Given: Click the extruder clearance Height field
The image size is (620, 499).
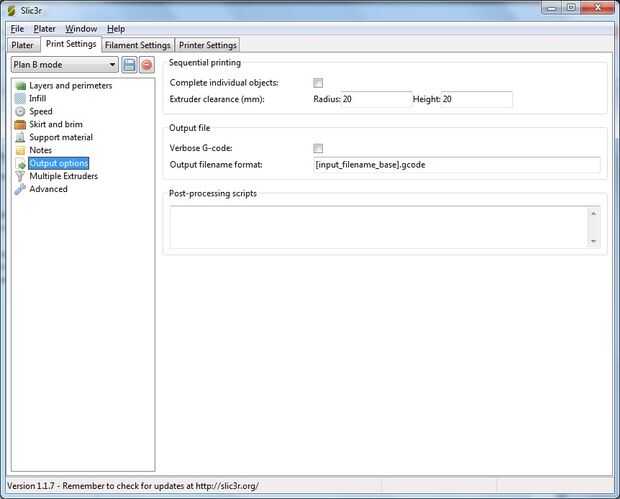Looking at the screenshot, I should click(x=477, y=99).
